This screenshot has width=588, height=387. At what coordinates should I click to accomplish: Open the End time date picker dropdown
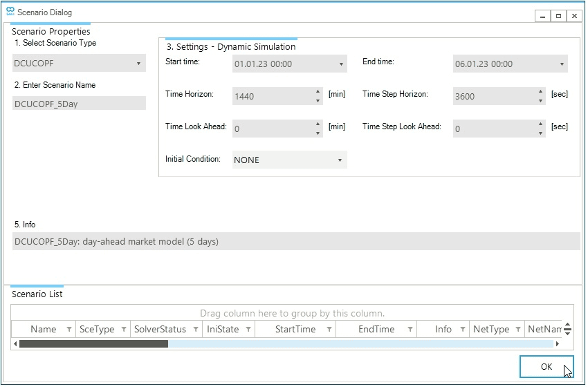tap(562, 64)
